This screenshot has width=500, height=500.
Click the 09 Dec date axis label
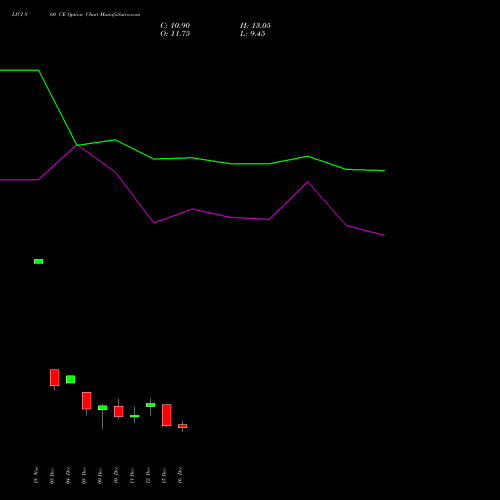tap(100, 476)
